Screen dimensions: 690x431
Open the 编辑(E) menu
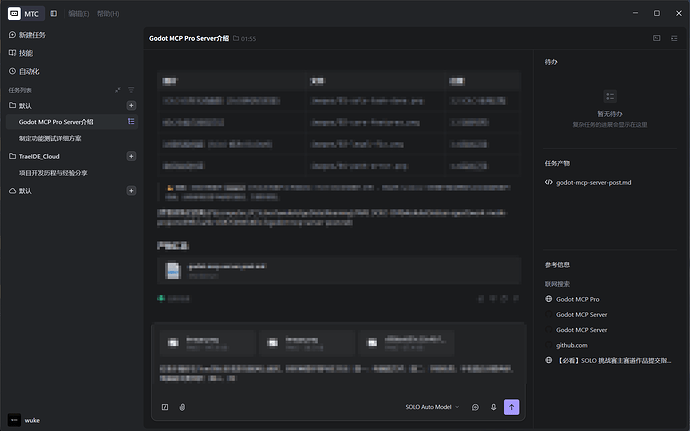click(79, 14)
